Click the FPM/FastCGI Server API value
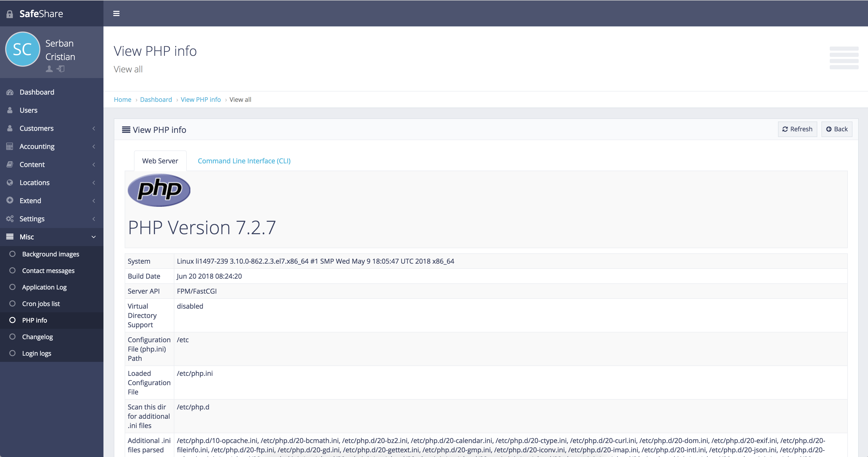This screenshot has height=457, width=868. [197, 291]
